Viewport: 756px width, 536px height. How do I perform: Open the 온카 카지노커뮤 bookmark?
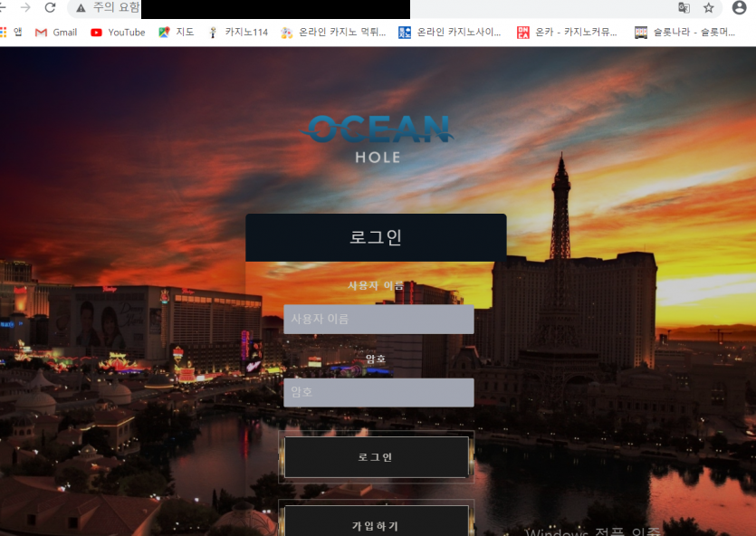pyautogui.click(x=567, y=33)
